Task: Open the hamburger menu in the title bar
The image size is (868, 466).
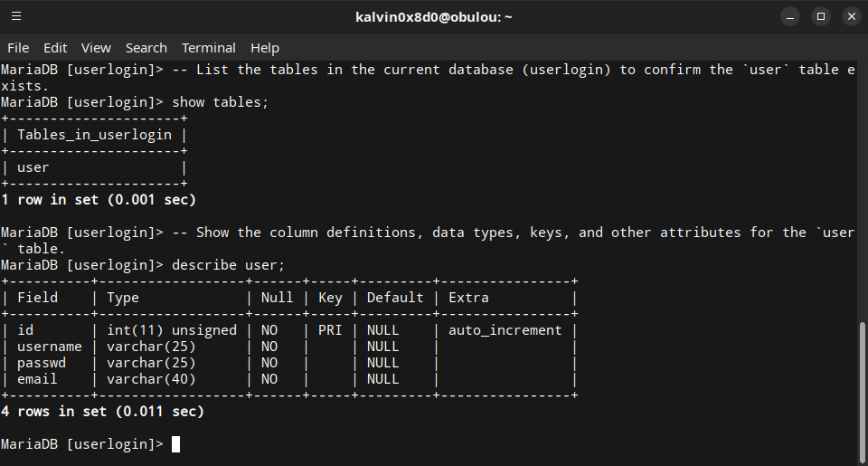Action: [17, 16]
